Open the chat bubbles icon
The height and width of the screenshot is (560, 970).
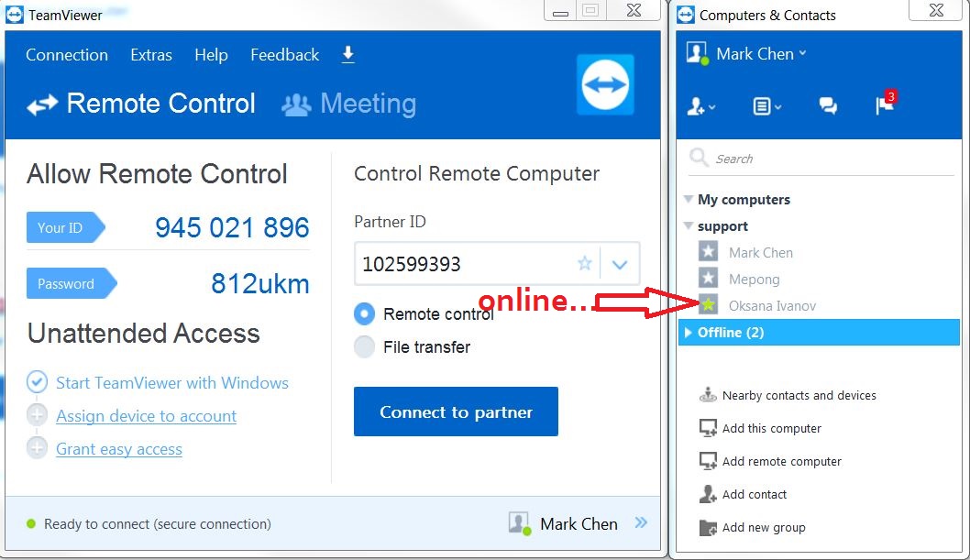click(828, 105)
